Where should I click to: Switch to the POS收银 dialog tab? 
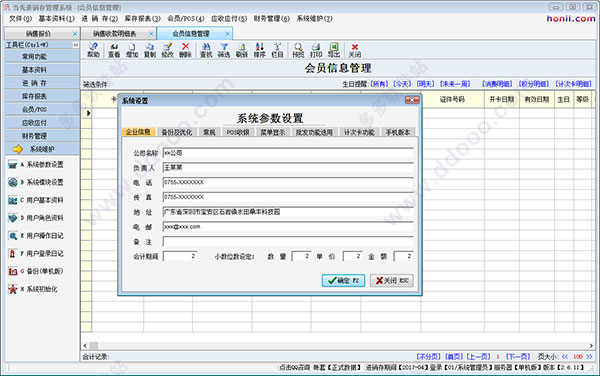coord(238,132)
